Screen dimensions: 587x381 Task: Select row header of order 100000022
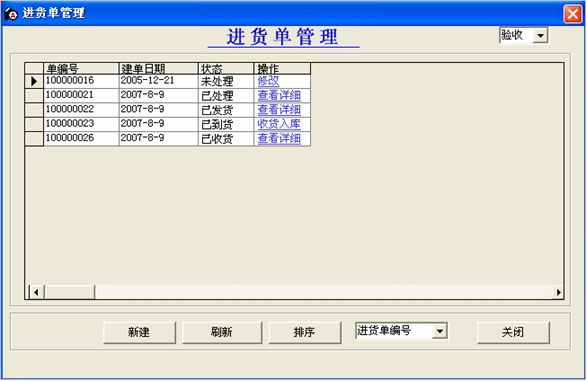[x=34, y=110]
